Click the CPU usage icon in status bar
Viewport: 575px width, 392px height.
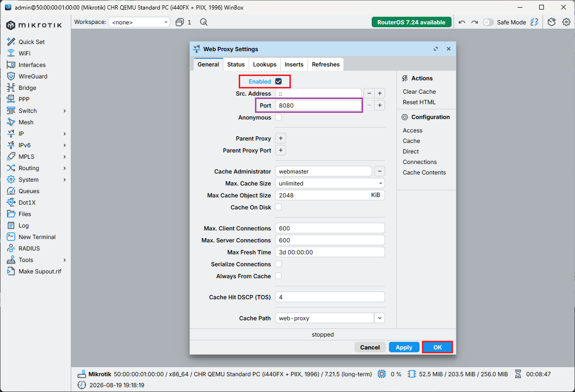pos(382,374)
